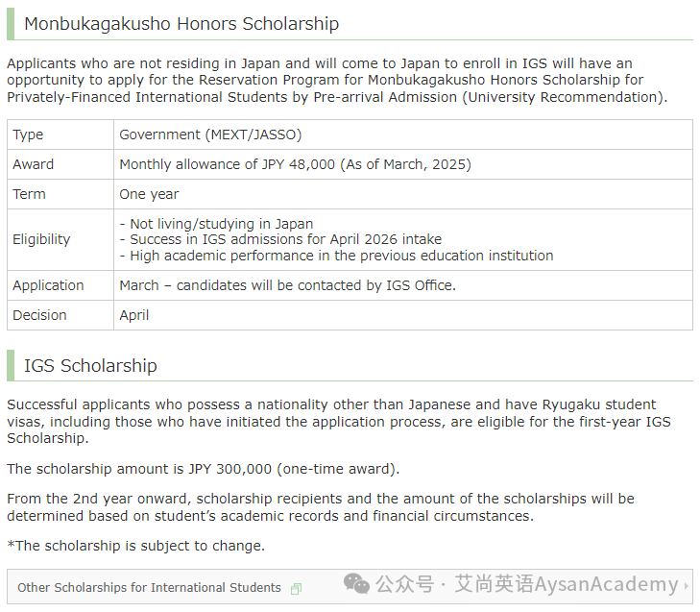Click the Government (MEXT/JASSO) cell

point(403,135)
